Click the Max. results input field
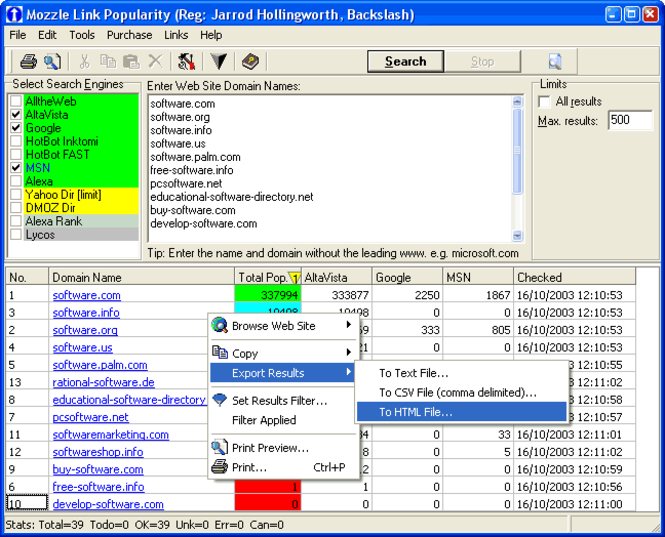 [630, 120]
